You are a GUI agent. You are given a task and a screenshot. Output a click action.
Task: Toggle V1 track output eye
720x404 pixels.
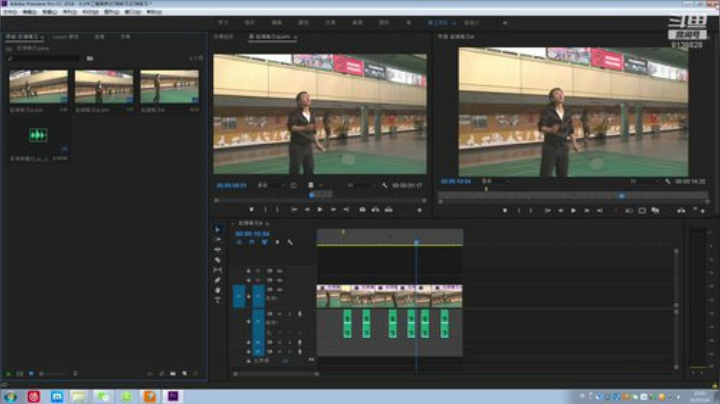click(279, 290)
